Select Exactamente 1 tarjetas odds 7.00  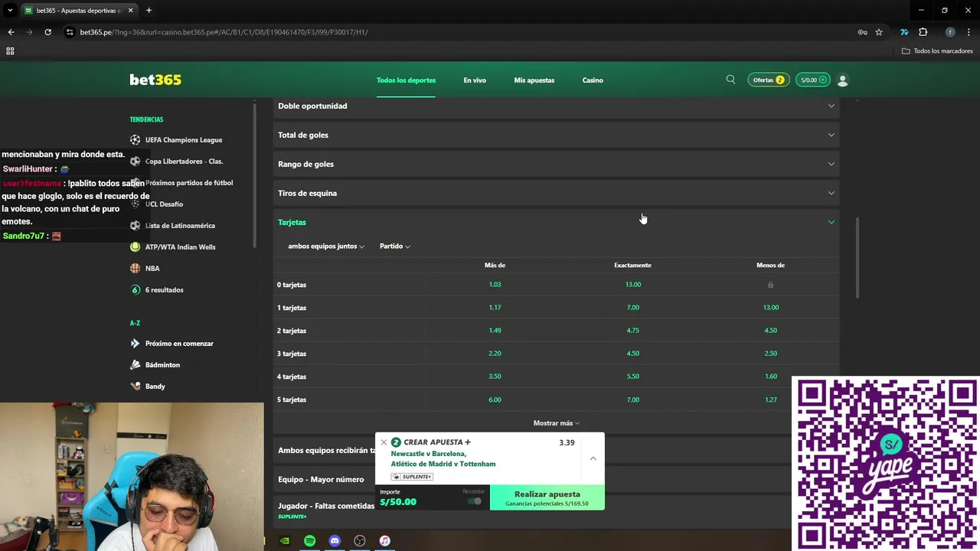click(x=632, y=308)
